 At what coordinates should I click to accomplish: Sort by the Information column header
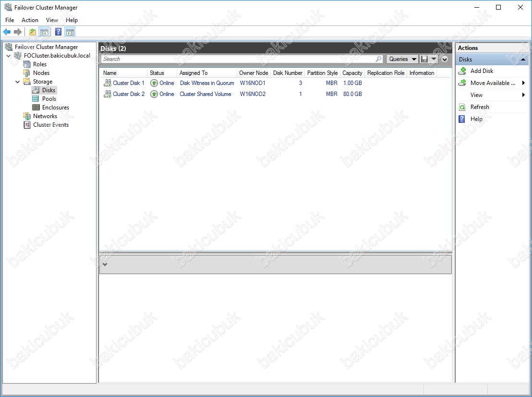(x=422, y=73)
